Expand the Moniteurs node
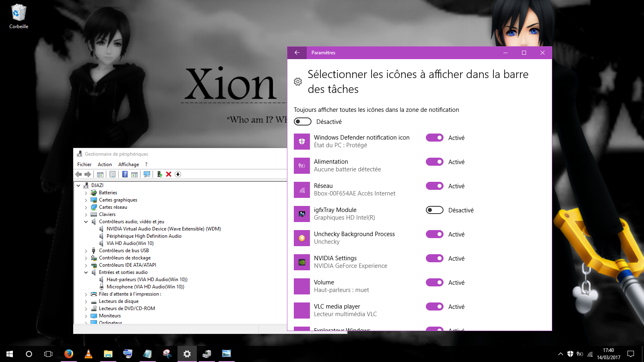 click(x=86, y=316)
